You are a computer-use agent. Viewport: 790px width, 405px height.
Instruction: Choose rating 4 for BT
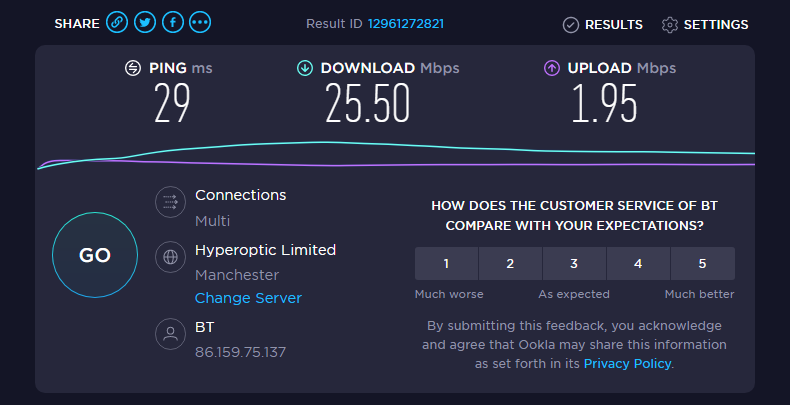point(638,264)
